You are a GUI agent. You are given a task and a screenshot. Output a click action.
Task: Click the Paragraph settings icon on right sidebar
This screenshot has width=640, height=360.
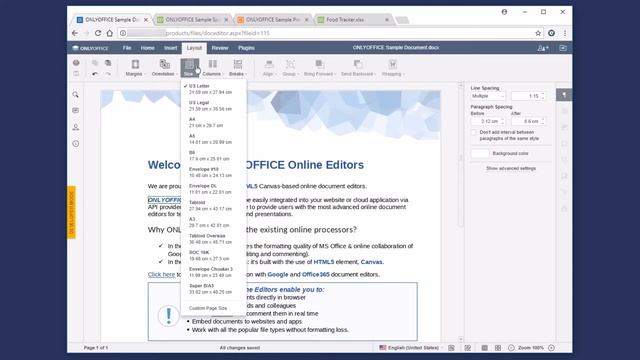click(x=564, y=95)
